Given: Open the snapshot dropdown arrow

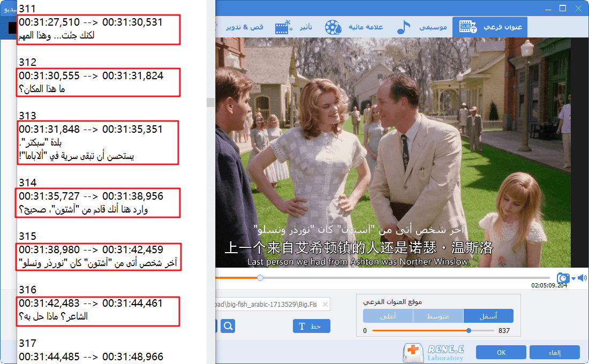Looking at the screenshot, I should point(573,278).
